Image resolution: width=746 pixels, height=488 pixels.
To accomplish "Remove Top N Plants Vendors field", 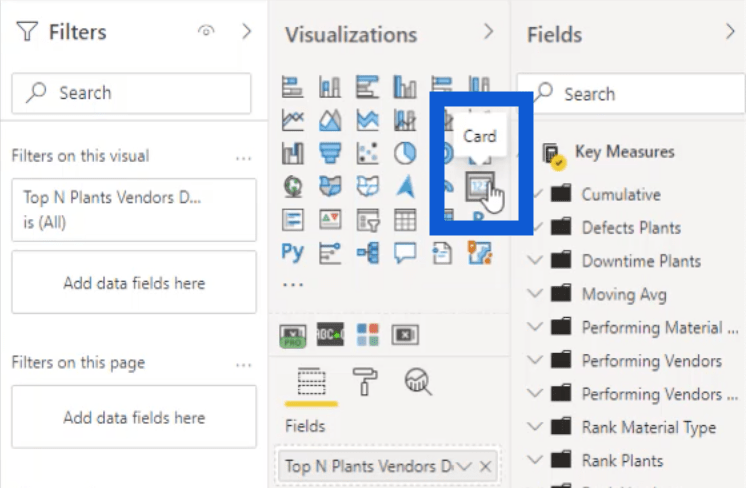I will 485,467.
